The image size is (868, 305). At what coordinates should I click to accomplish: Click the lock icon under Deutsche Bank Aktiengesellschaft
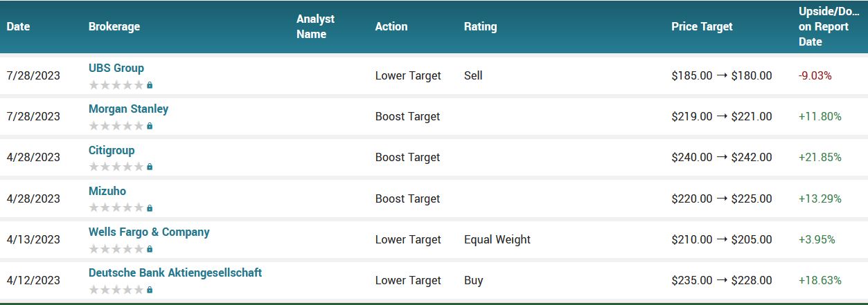point(150,290)
